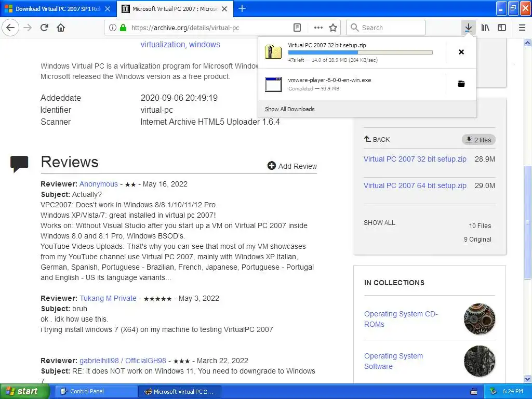Open the downloads toolbar button

pyautogui.click(x=468, y=28)
